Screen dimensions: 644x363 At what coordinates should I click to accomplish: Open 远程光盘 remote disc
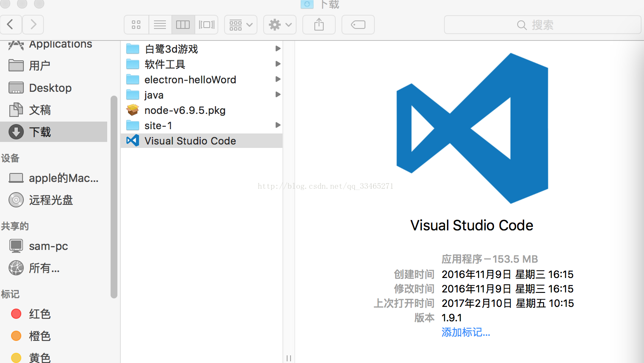click(54, 200)
